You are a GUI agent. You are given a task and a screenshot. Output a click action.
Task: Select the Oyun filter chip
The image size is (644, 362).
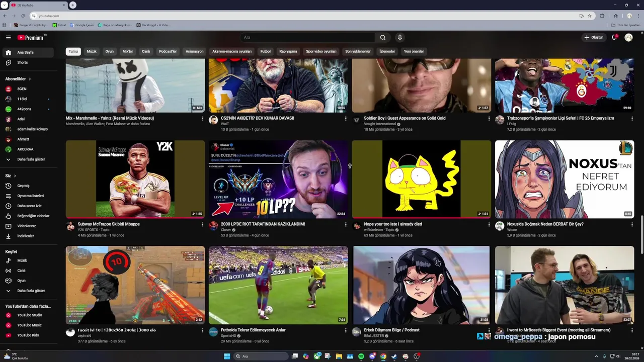pos(109,51)
